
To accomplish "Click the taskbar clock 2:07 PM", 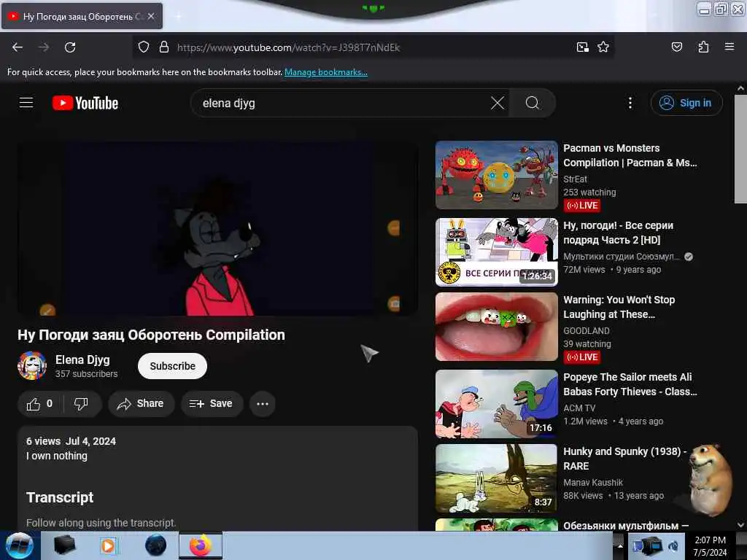I will 710,540.
